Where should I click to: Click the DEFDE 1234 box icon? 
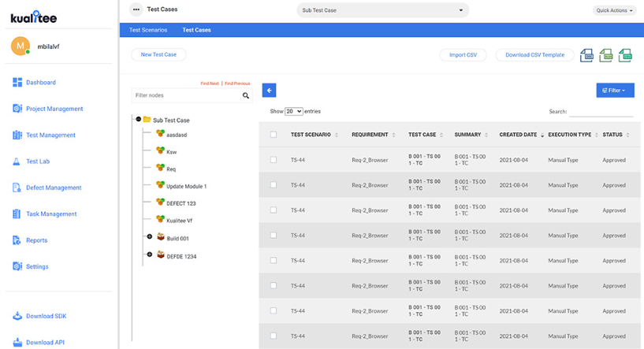161,255
